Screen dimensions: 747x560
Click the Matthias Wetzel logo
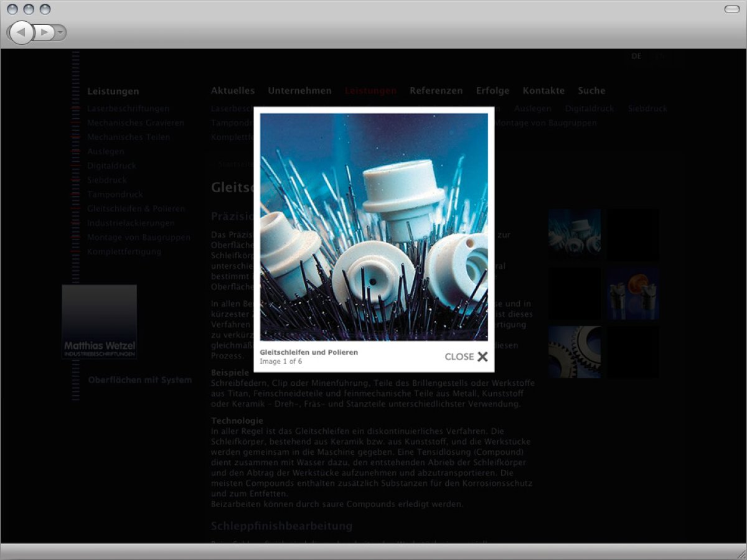pyautogui.click(x=100, y=322)
